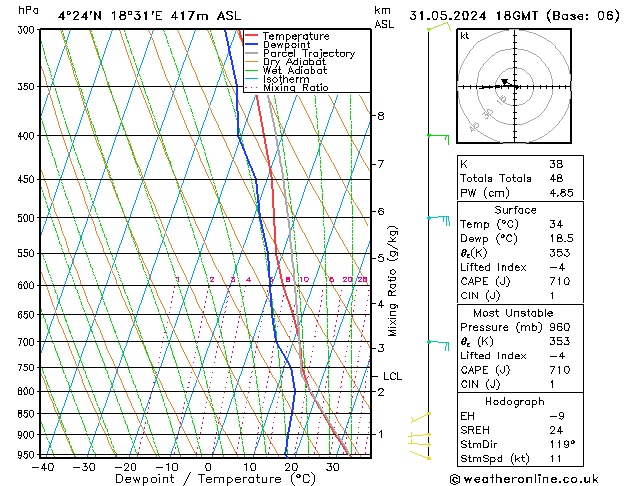Click the Surface section heading

pyautogui.click(x=515, y=210)
